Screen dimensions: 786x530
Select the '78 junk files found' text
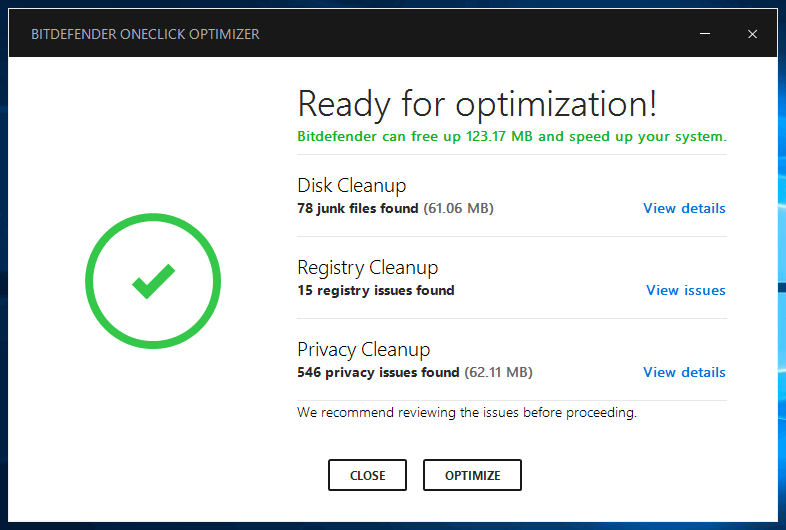click(x=357, y=209)
